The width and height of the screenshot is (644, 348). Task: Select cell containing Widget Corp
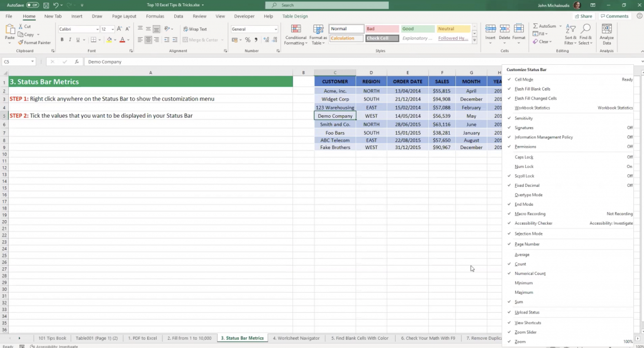335,99
